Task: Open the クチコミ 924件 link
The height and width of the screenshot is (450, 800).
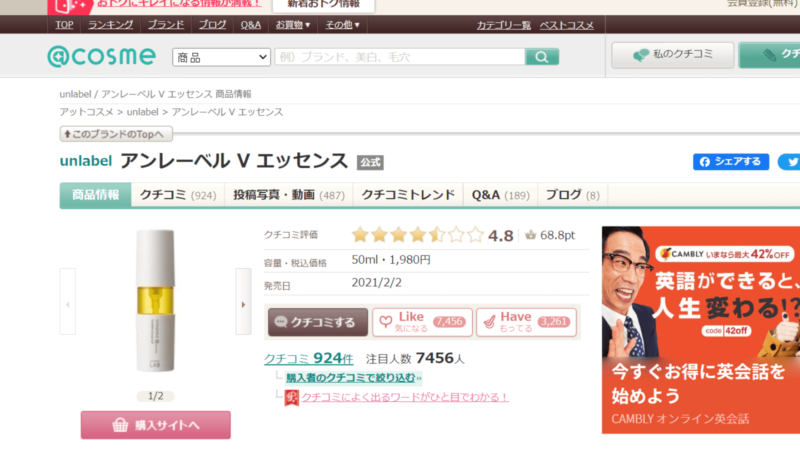Action: tap(308, 359)
